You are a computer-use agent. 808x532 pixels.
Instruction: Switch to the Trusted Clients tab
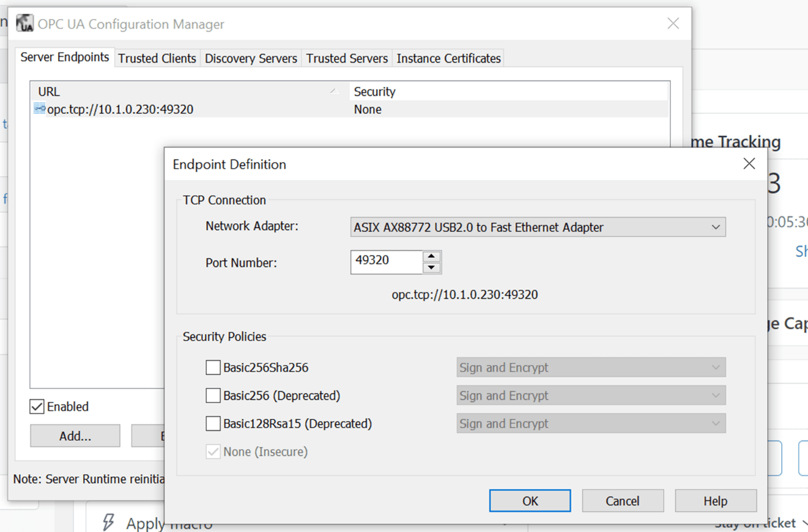tap(157, 58)
